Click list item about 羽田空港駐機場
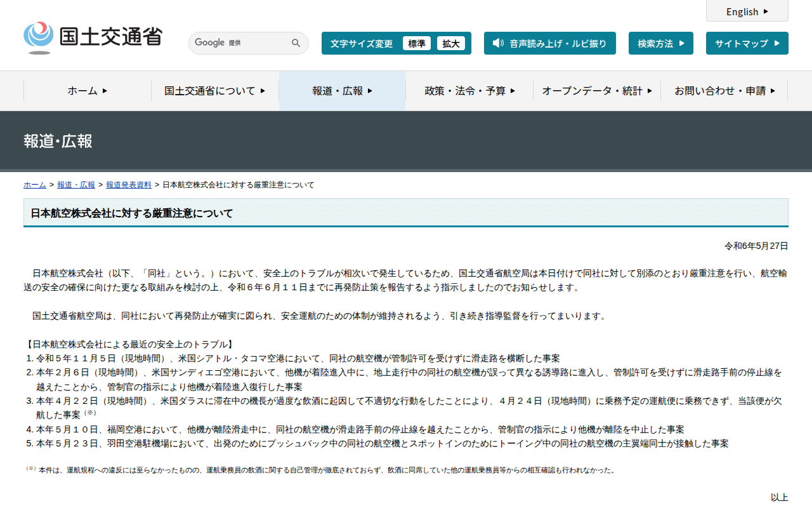Viewport: 812px width, 508px height. [x=382, y=443]
